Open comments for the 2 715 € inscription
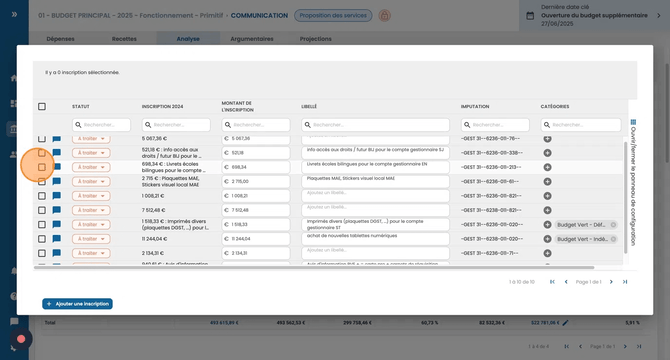Screen dimensions: 670x360 [x=56, y=181]
